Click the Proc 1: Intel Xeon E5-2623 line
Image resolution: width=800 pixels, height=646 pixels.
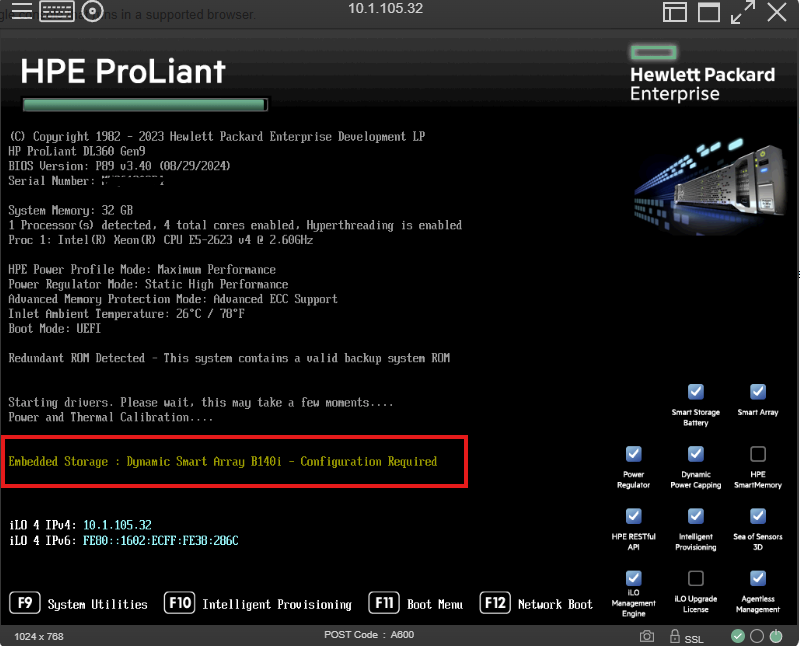pos(161,240)
